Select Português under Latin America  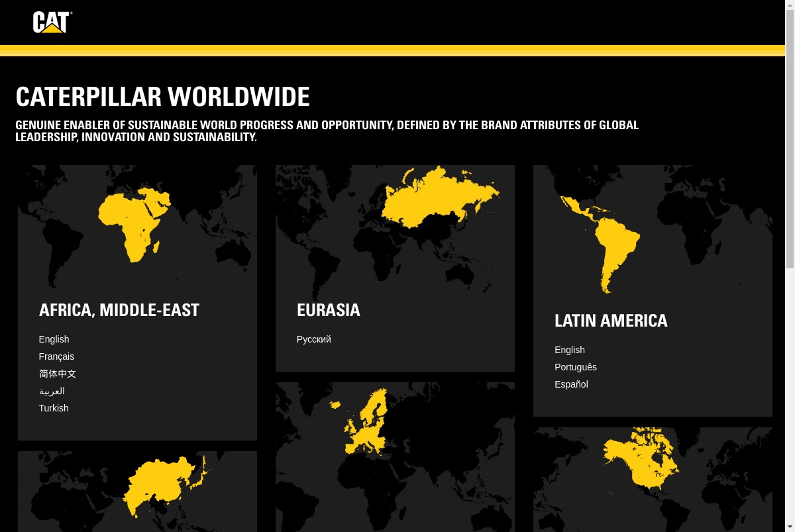(x=576, y=367)
